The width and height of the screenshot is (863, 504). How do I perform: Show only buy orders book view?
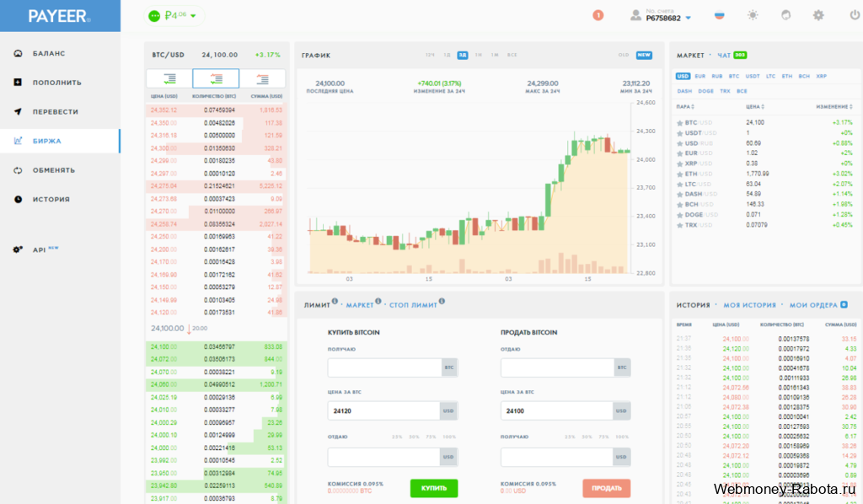click(x=169, y=78)
